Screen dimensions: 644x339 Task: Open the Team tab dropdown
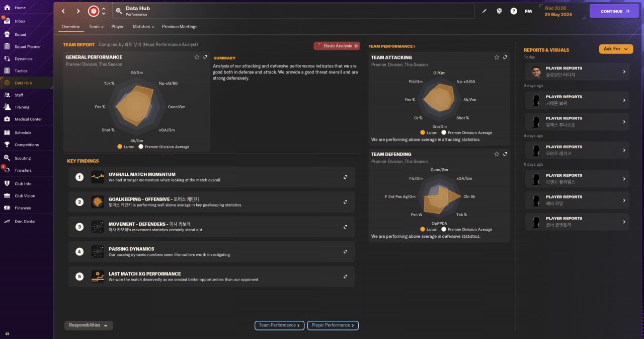pyautogui.click(x=96, y=27)
